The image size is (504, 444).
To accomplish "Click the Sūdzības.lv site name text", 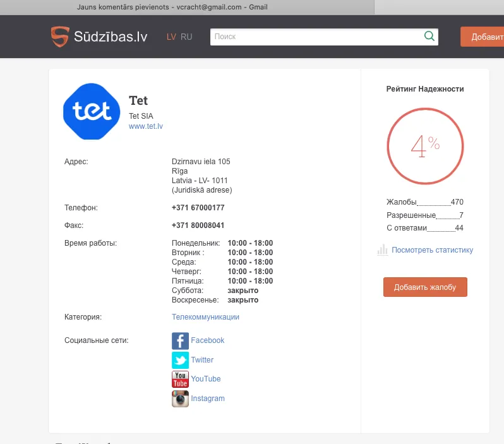I will coord(111,37).
